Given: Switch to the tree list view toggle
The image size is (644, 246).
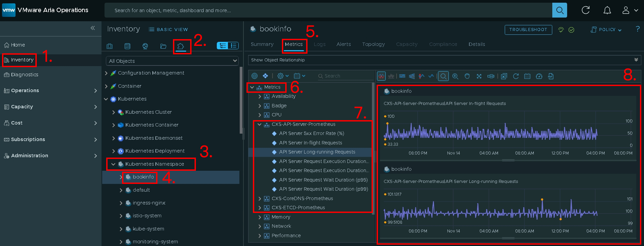Looking at the screenshot, I should 223,46.
